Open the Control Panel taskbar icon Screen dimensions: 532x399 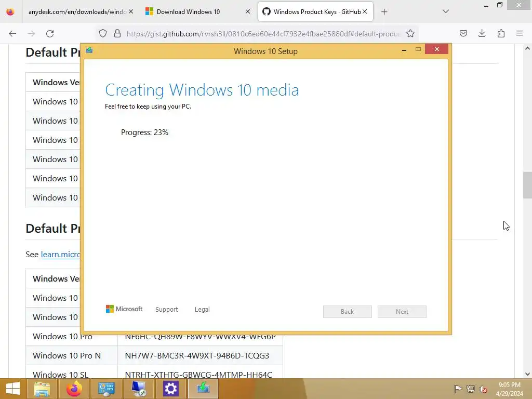pos(106,389)
